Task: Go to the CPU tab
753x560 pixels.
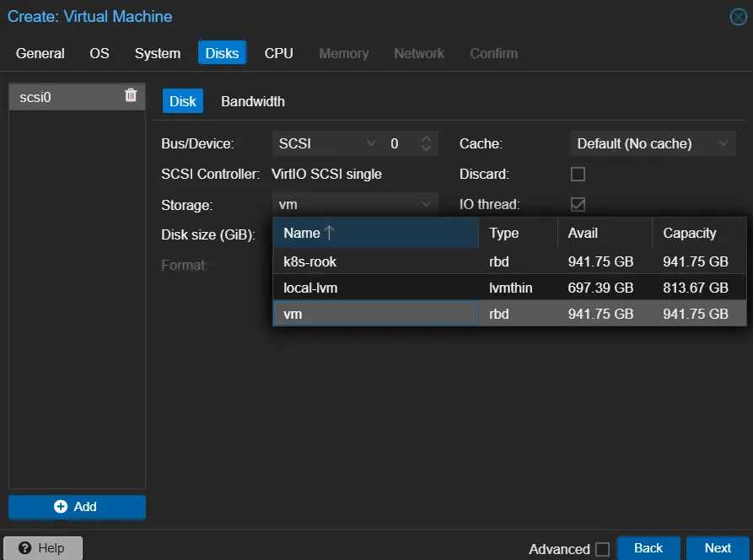Action: 278,53
